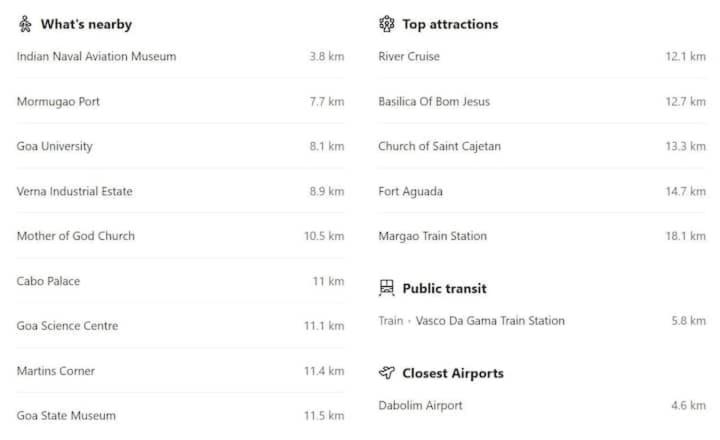Click the Top attractions ferris wheel icon

click(x=387, y=24)
